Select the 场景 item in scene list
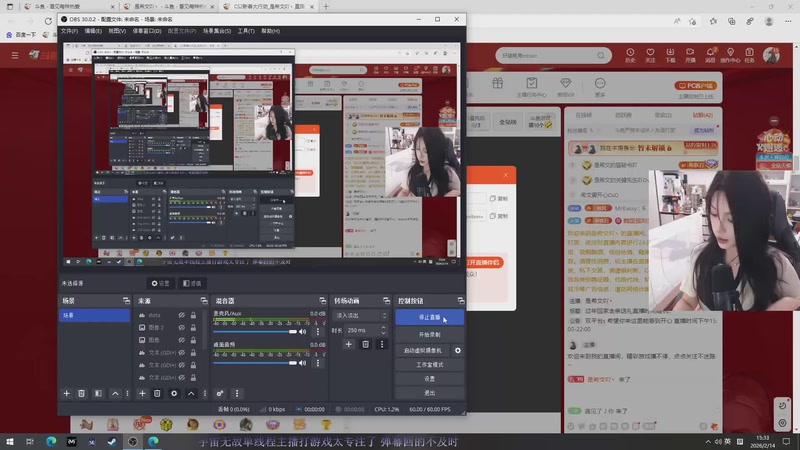 pyautogui.click(x=94, y=315)
